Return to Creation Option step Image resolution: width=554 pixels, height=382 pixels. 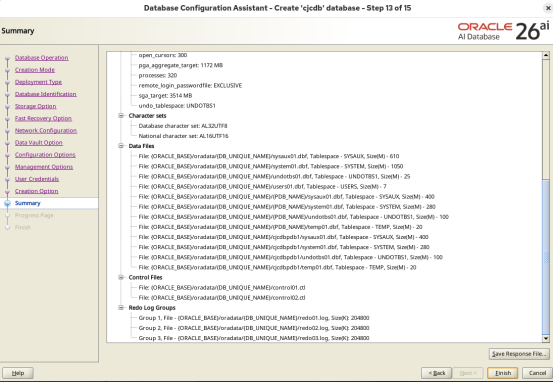[36, 191]
